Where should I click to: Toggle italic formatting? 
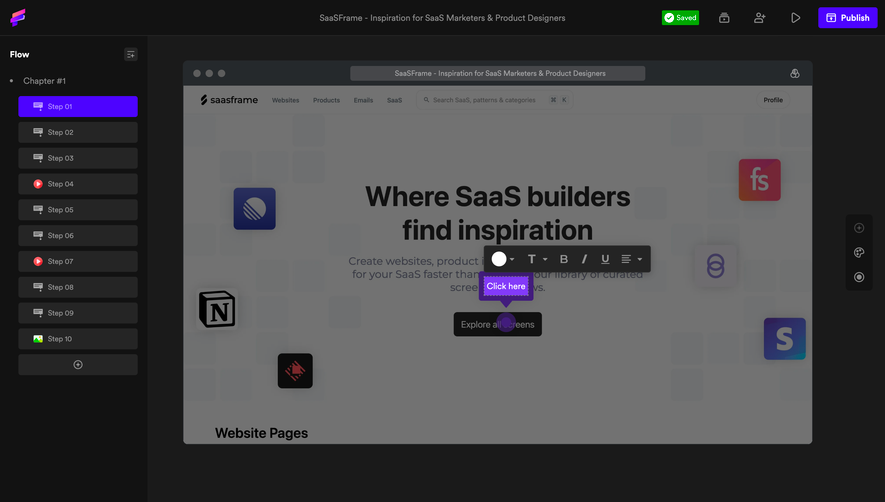coord(584,259)
